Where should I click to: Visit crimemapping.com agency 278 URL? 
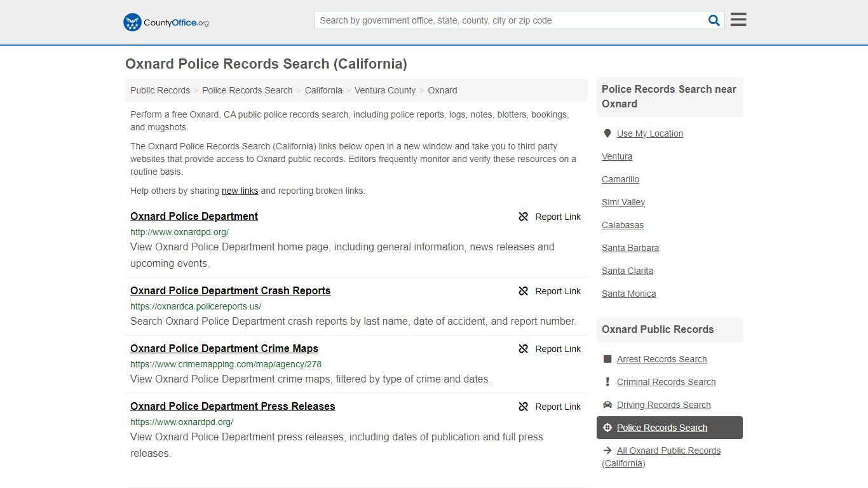226,364
